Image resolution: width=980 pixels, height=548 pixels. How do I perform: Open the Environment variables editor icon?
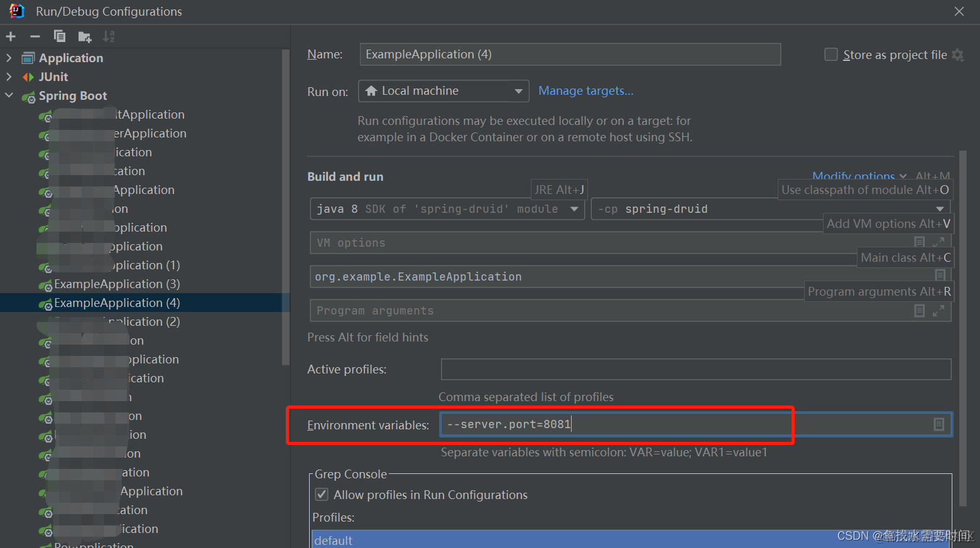939,424
